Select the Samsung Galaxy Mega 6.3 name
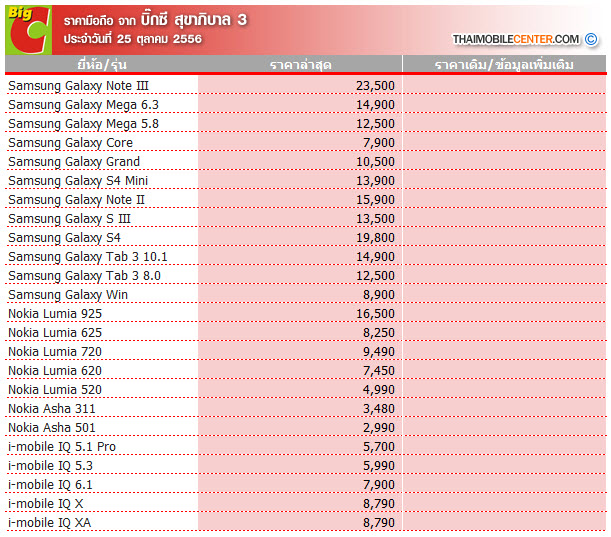This screenshot has height=537, width=611. [83, 105]
